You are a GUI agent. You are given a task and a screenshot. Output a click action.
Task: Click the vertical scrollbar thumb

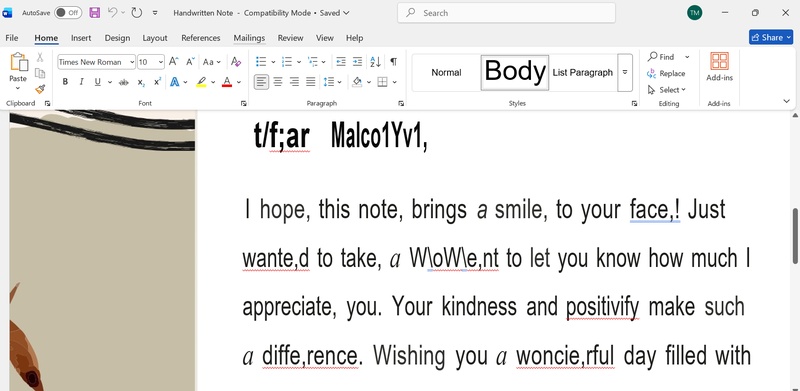[x=795, y=236]
